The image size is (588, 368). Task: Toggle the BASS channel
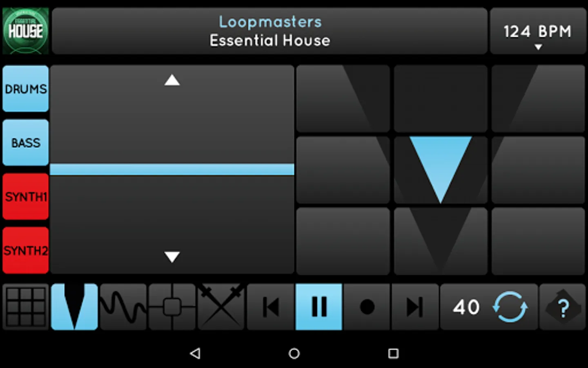tap(26, 143)
